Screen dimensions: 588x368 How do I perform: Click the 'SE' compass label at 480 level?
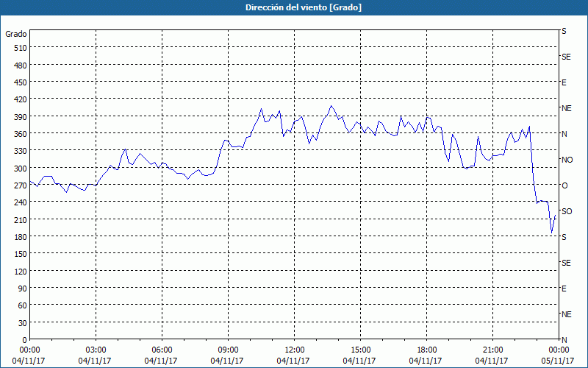(x=566, y=57)
